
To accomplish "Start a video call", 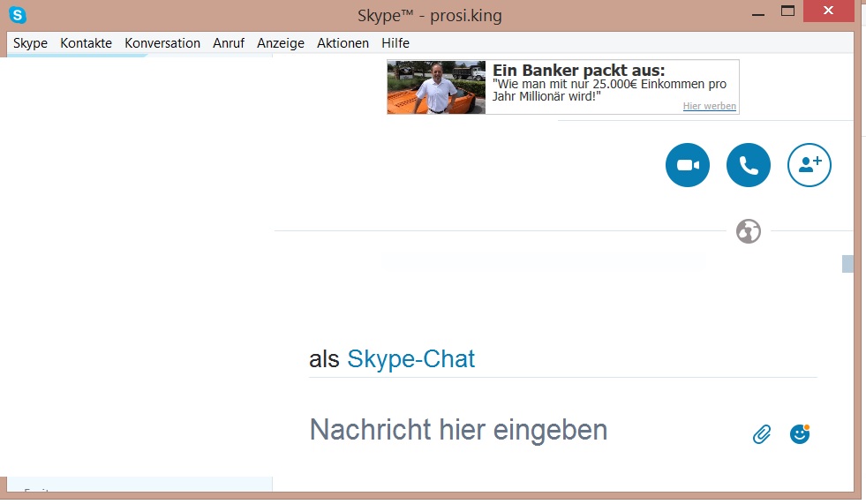I will point(687,165).
